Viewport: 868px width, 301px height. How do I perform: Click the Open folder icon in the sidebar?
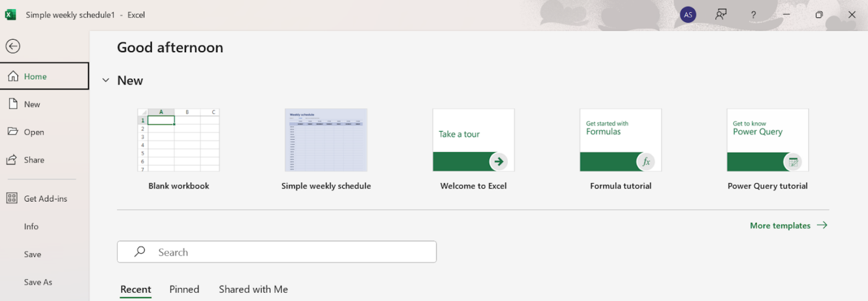[12, 132]
